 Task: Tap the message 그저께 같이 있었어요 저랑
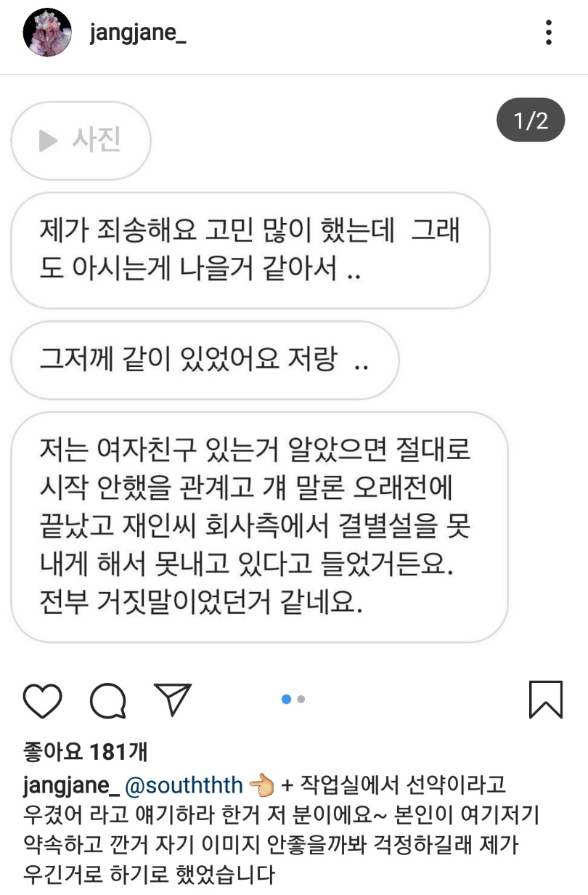(205, 360)
